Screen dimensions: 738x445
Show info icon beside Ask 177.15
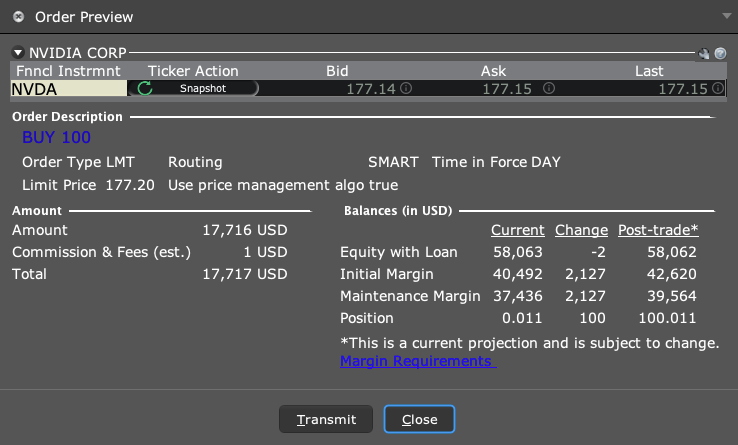pos(549,88)
